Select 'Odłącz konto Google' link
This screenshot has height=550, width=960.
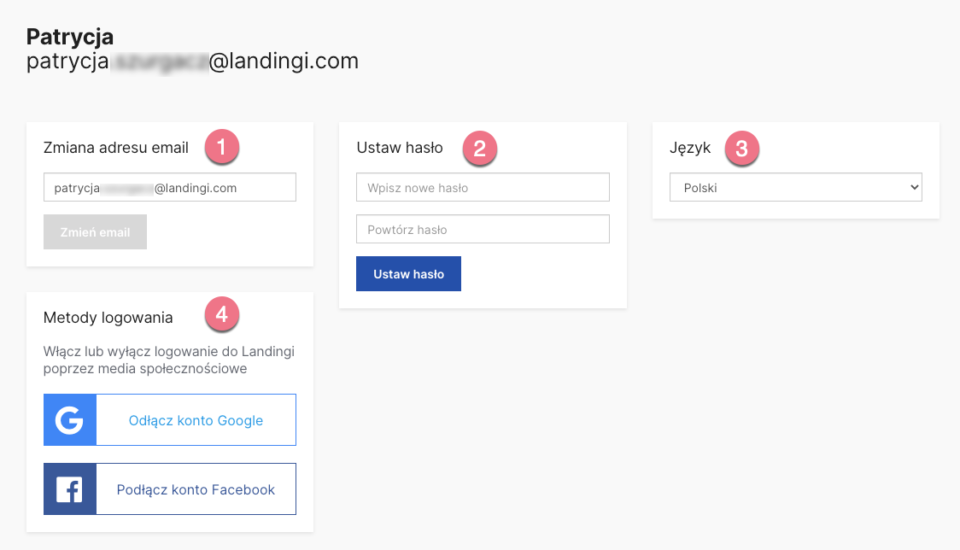(196, 420)
